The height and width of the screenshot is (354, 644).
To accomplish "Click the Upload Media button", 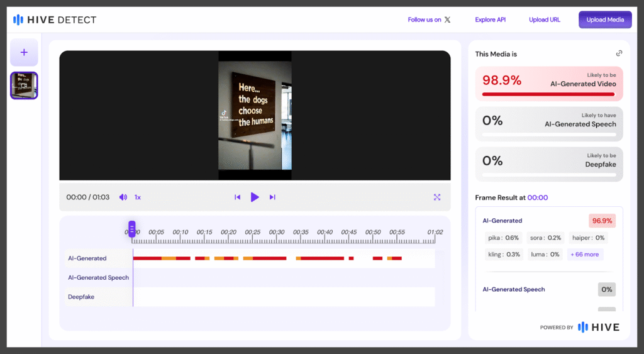I will point(605,19).
